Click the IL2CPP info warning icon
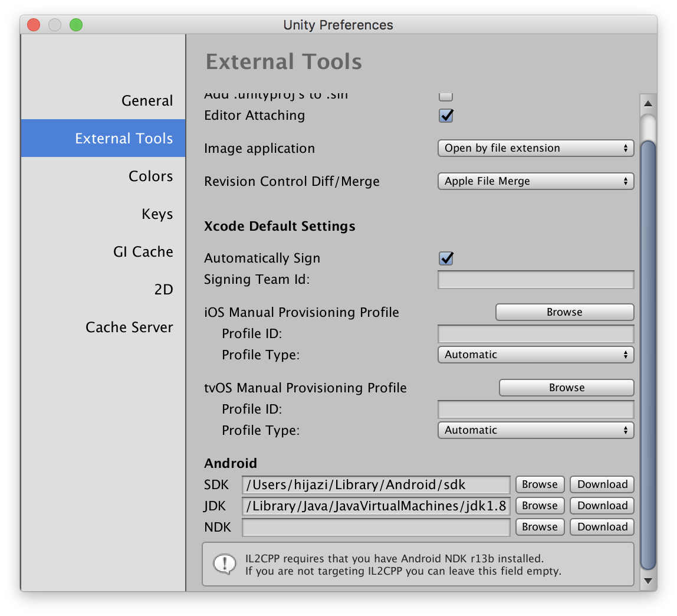Image resolution: width=677 pixels, height=616 pixels. [x=225, y=564]
